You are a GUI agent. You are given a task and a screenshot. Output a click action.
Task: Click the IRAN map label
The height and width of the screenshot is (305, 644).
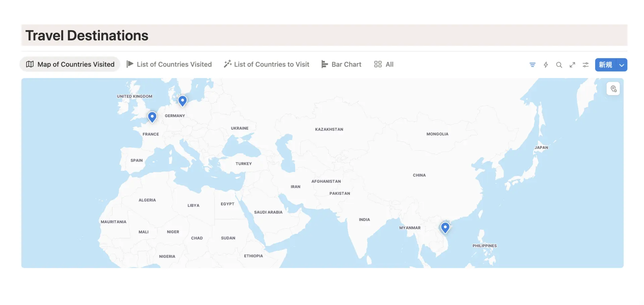[296, 187]
